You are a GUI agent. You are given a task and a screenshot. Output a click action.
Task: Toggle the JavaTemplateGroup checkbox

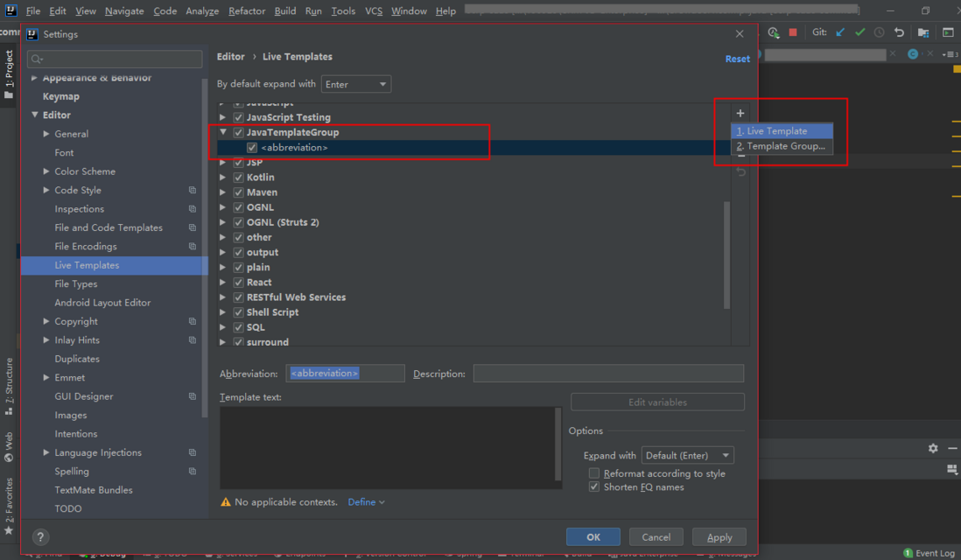238,132
